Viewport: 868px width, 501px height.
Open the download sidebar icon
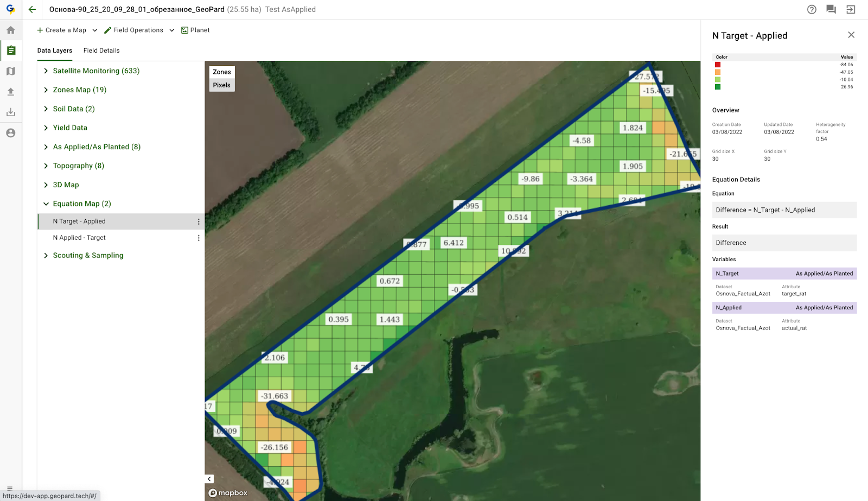[11, 112]
